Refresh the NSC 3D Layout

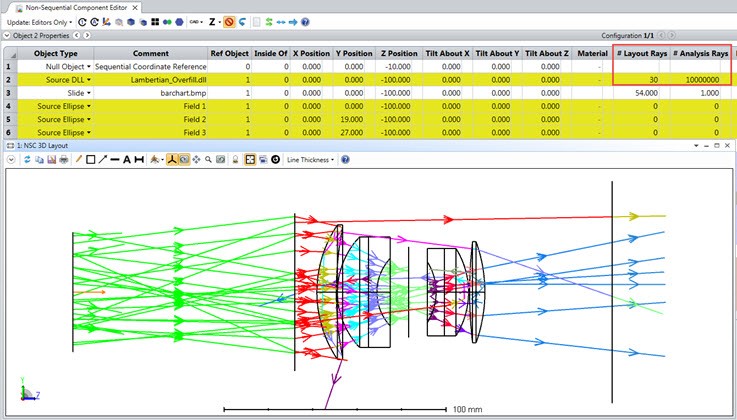[27, 160]
